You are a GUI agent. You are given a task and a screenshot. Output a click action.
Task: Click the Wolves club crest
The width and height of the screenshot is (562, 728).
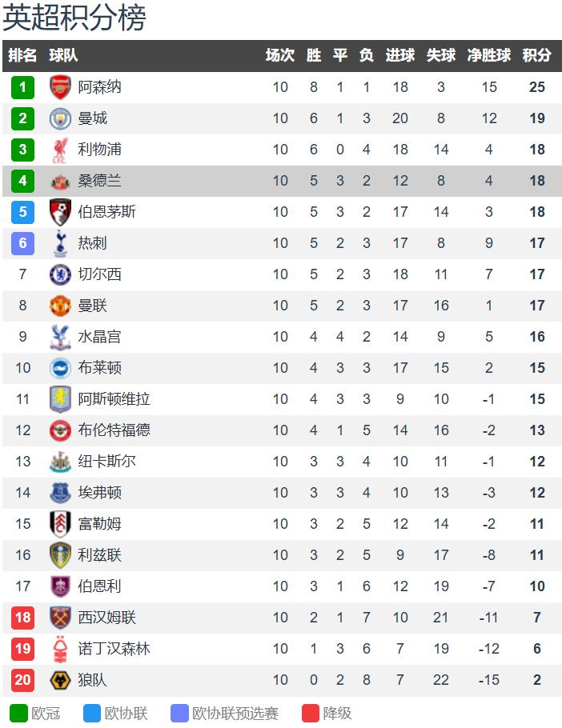pos(60,680)
